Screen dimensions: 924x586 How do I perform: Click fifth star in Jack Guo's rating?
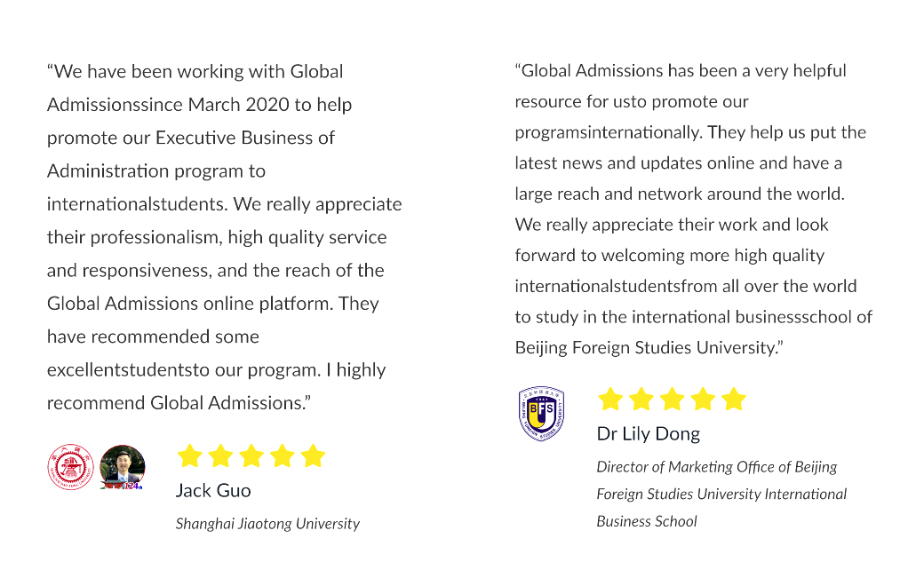click(313, 455)
